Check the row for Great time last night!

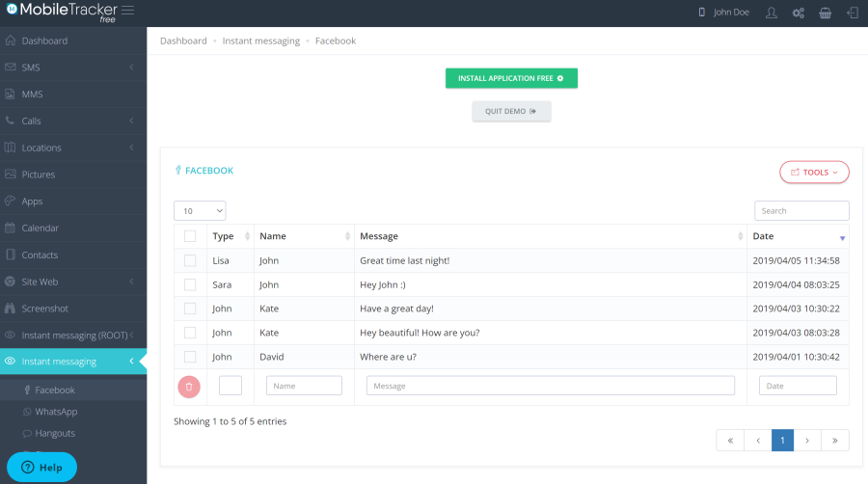(190, 260)
